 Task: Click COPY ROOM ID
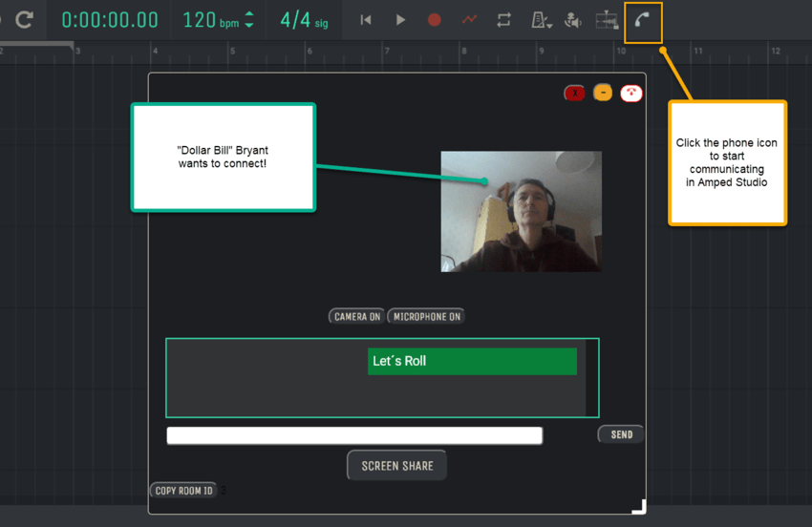click(183, 491)
